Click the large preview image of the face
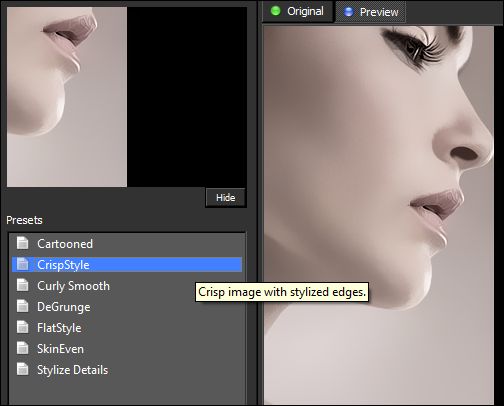Image resolution: width=504 pixels, height=406 pixels. click(379, 216)
